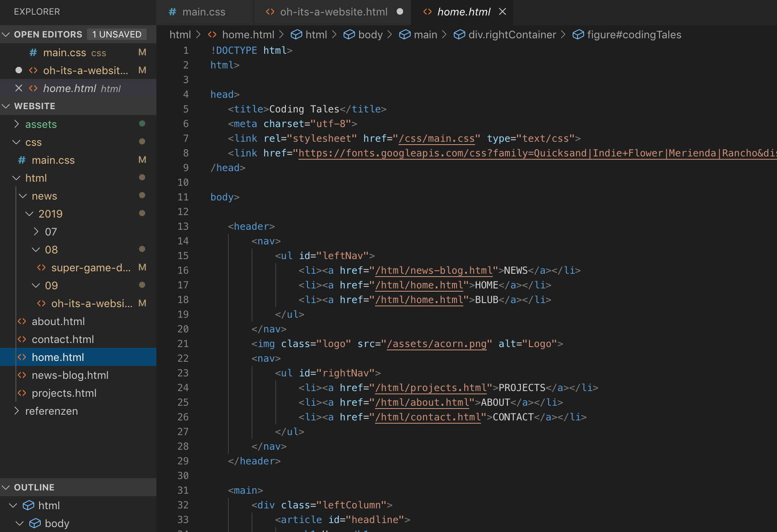Open main.css in Open Editors list
The width and height of the screenshot is (777, 532).
pos(78,53)
